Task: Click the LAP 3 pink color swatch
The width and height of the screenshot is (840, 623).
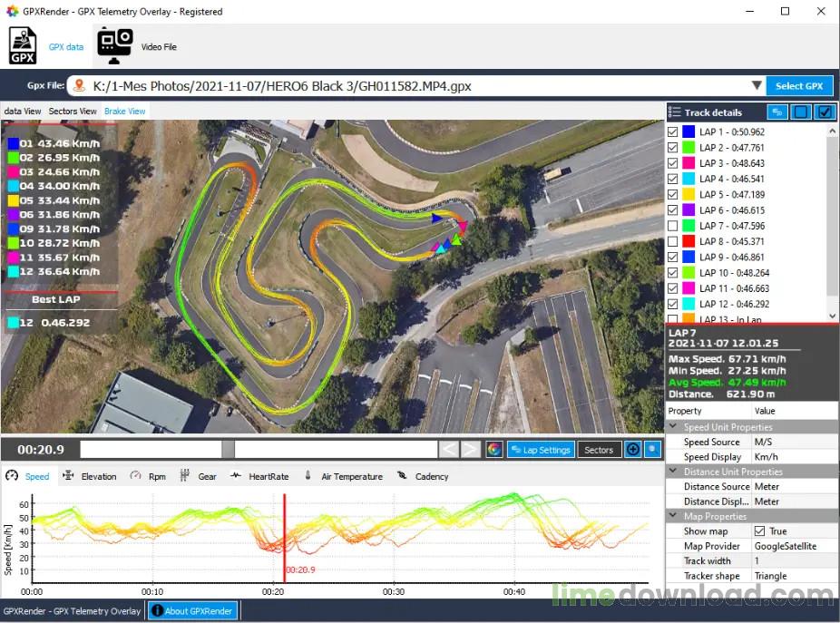Action: (x=689, y=163)
